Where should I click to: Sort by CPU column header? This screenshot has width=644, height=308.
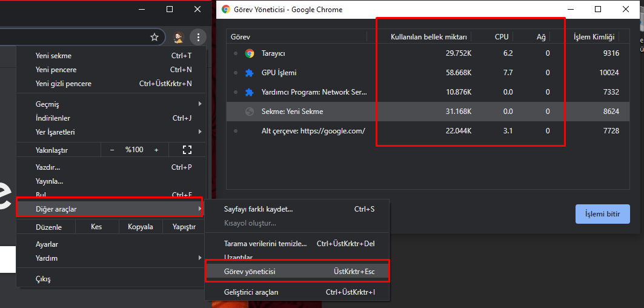click(502, 37)
